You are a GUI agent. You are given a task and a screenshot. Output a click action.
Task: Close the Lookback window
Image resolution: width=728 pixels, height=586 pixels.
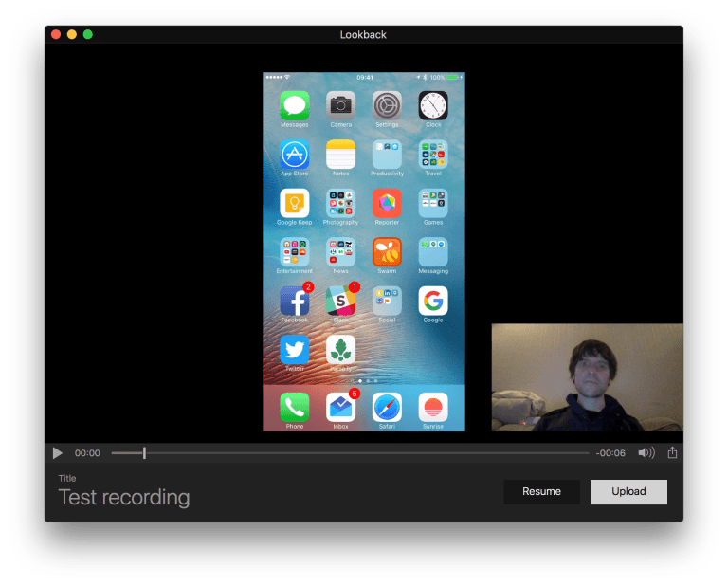pos(56,34)
